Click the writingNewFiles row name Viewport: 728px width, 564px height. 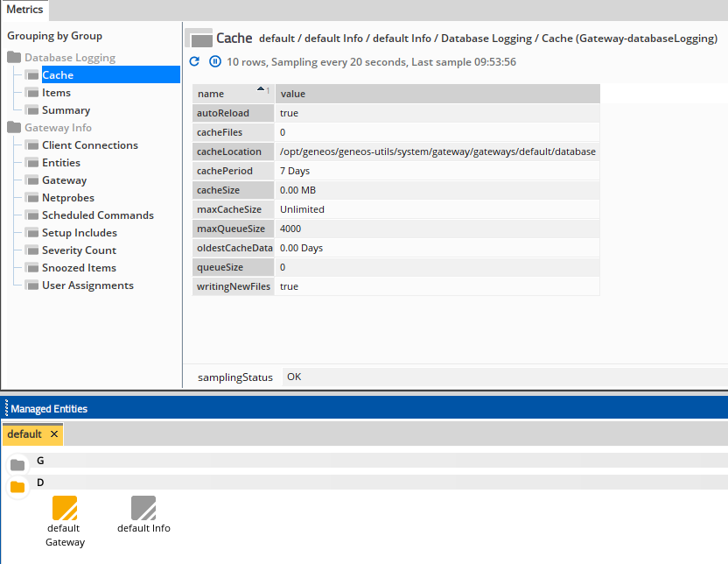(234, 286)
